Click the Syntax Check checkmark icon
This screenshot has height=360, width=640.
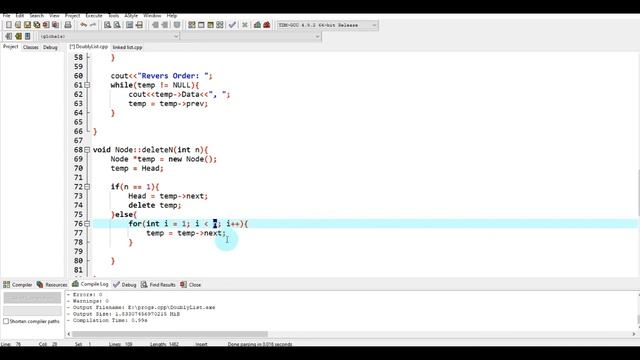tap(232, 25)
